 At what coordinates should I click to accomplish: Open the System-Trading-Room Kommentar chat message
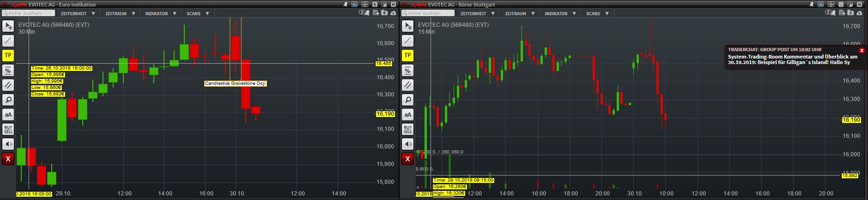tap(793, 59)
